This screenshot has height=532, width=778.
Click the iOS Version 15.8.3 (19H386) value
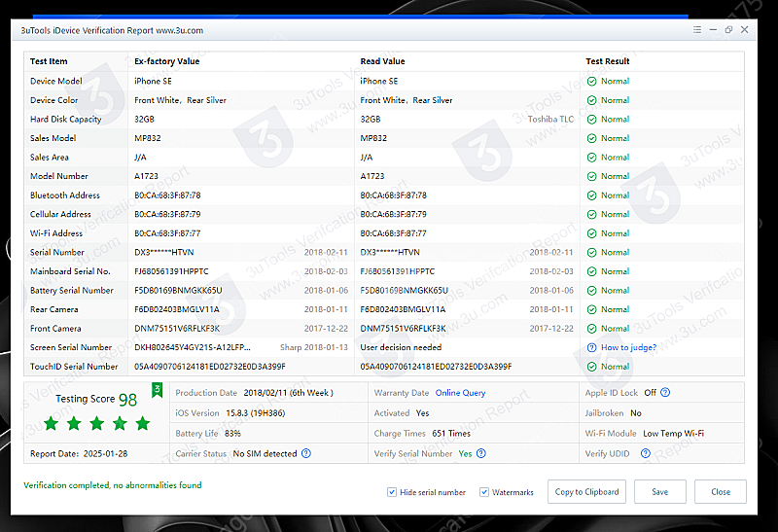(x=256, y=413)
